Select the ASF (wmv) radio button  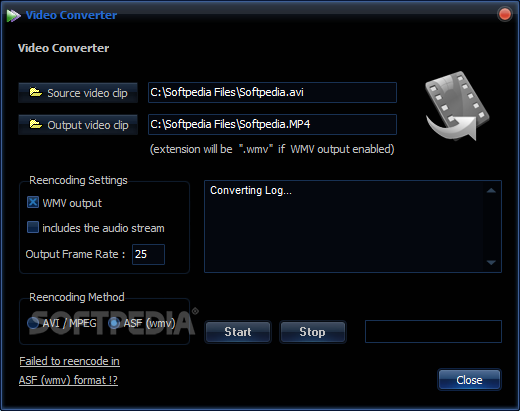tap(114, 323)
